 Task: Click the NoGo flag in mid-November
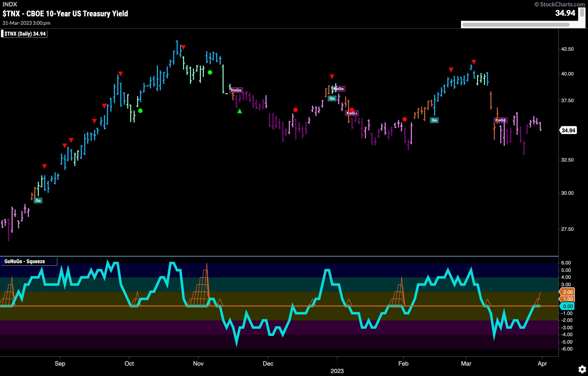236,90
